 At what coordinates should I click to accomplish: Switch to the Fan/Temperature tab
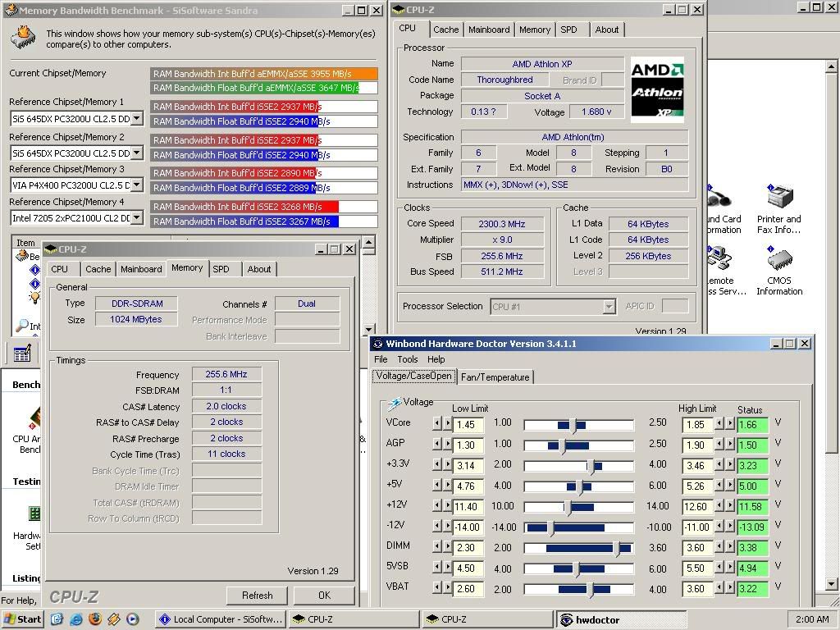pos(495,377)
